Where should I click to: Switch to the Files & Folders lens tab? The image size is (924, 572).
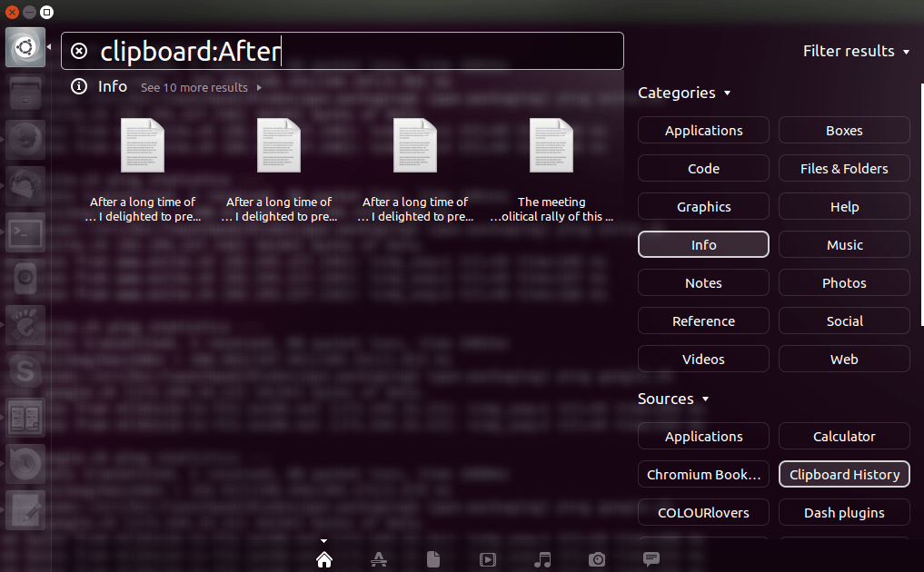click(x=433, y=559)
